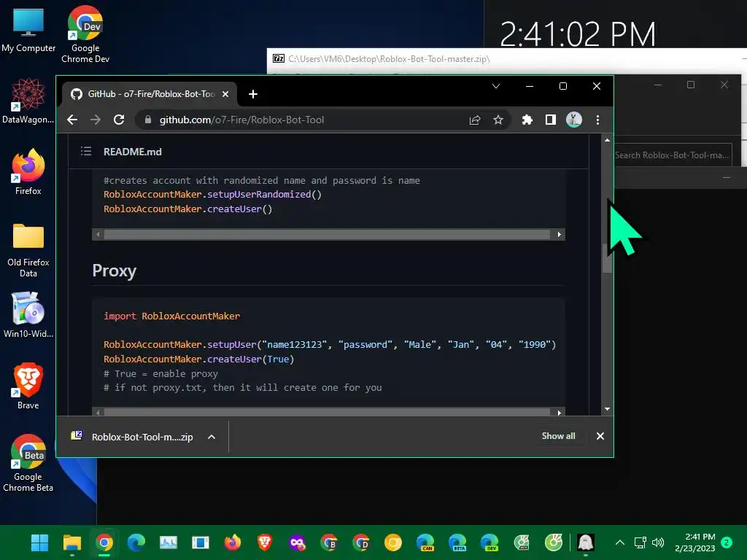747x560 pixels.
Task: Open the README table of contents icon
Action: coord(86,152)
